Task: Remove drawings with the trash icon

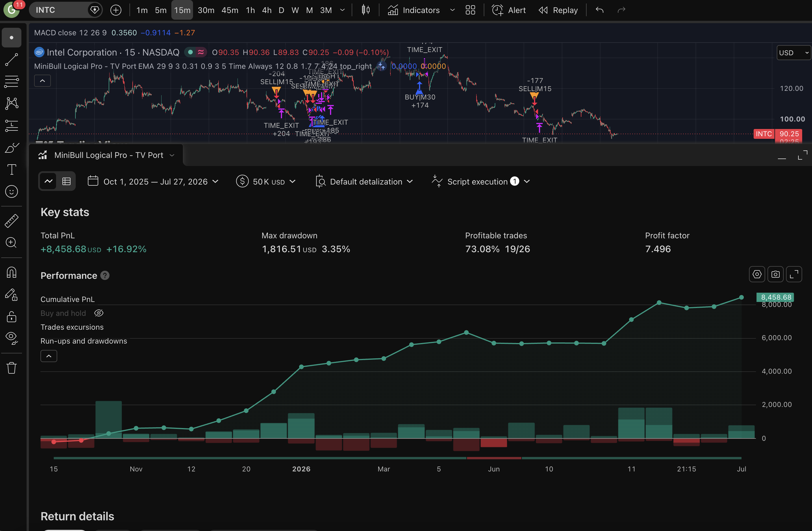Action: [x=11, y=368]
